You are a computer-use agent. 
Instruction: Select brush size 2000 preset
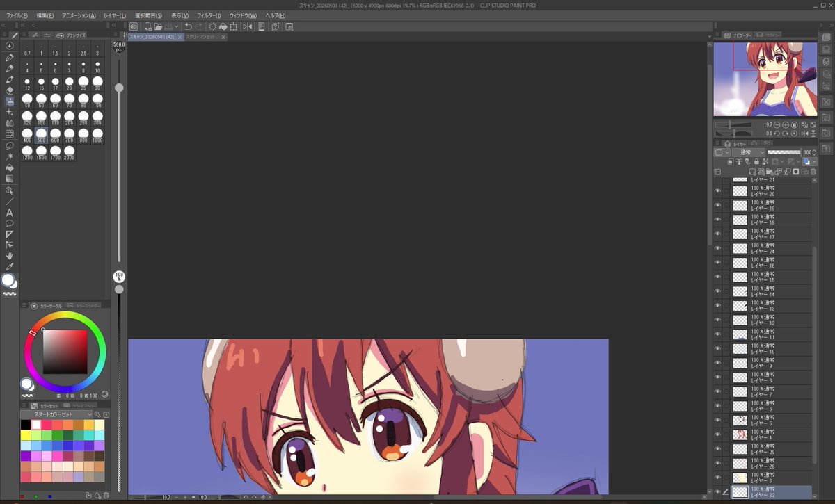pos(70,152)
